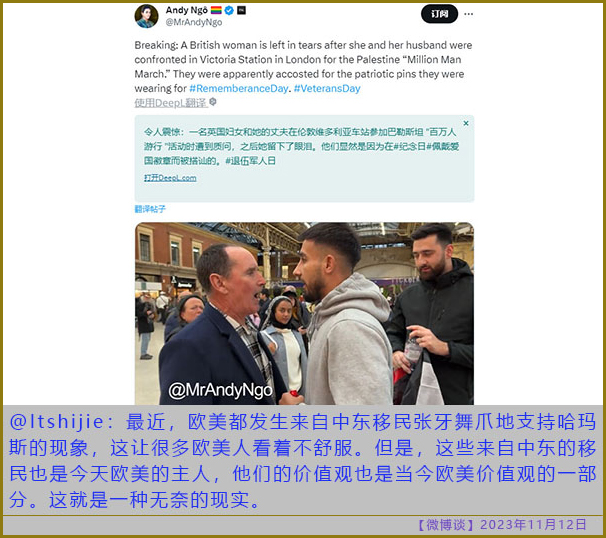Viewport: 606px width, 538px height.
Task: Close the DeepL translation box
Action: [x=466, y=123]
